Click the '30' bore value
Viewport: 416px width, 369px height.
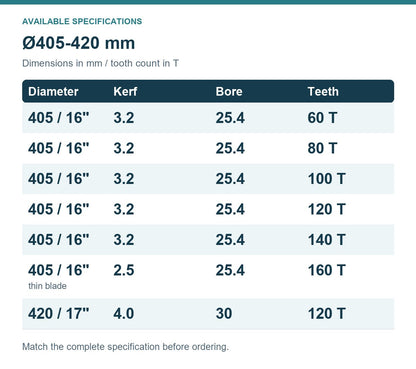coord(224,314)
